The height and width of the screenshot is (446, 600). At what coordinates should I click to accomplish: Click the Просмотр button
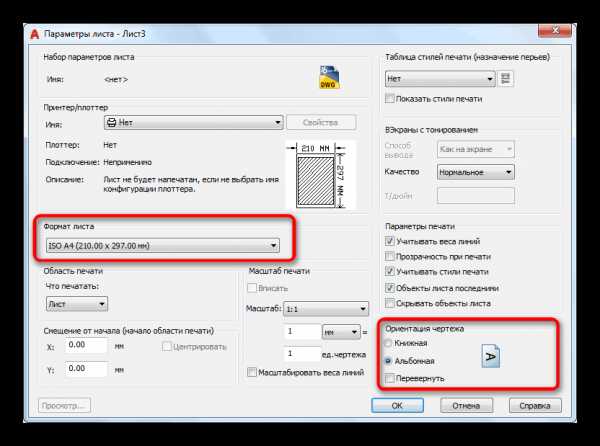point(64,405)
